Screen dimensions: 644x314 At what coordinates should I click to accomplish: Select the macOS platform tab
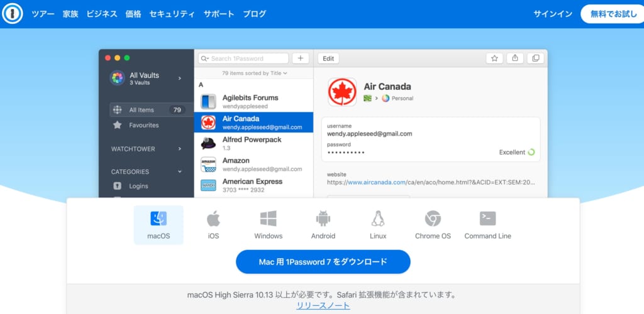click(x=158, y=225)
